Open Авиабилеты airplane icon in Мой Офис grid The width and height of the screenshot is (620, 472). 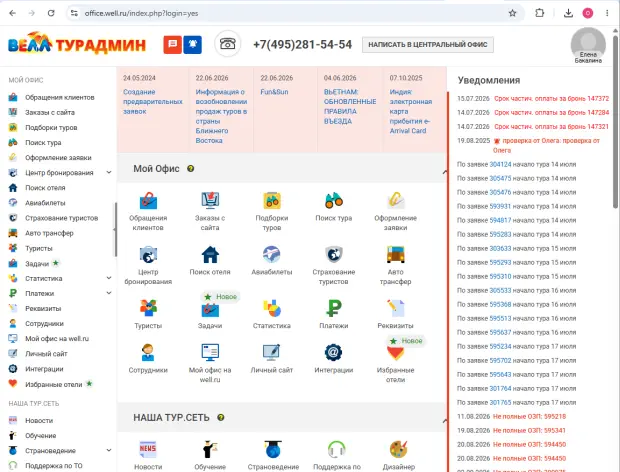click(272, 255)
